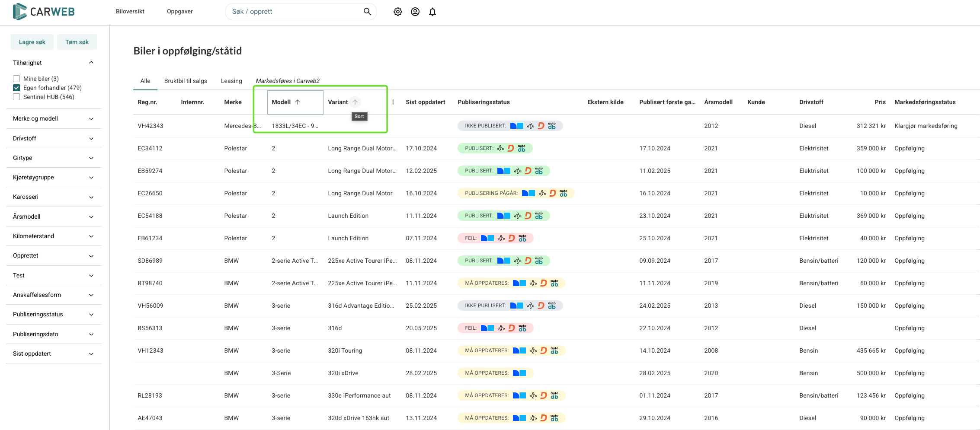Viewport: 980px width, 430px height.
Task: Click the FINN blue icon on row BS56313
Action: (487, 328)
